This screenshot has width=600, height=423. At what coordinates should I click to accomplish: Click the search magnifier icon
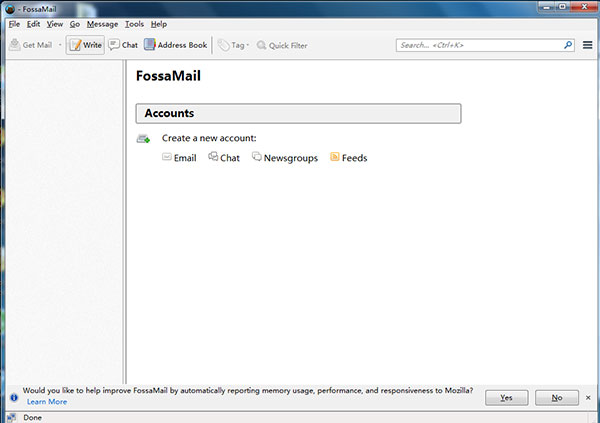pos(568,45)
